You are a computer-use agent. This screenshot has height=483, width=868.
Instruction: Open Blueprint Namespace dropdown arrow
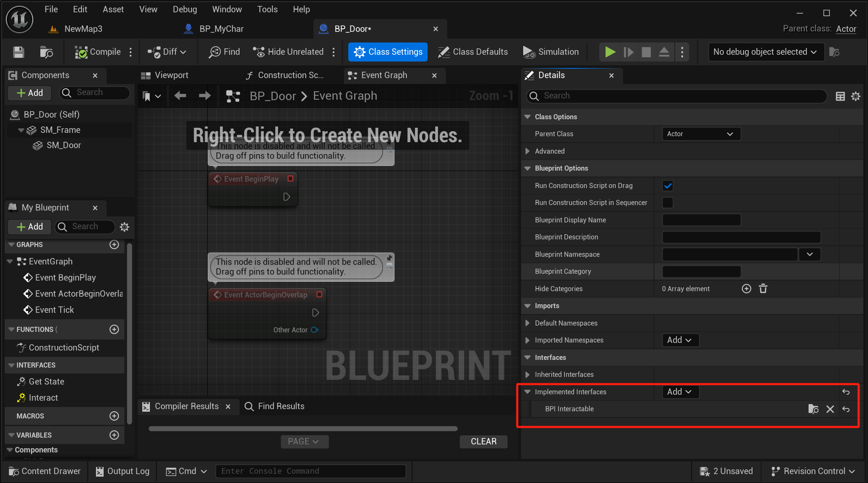[x=810, y=254]
